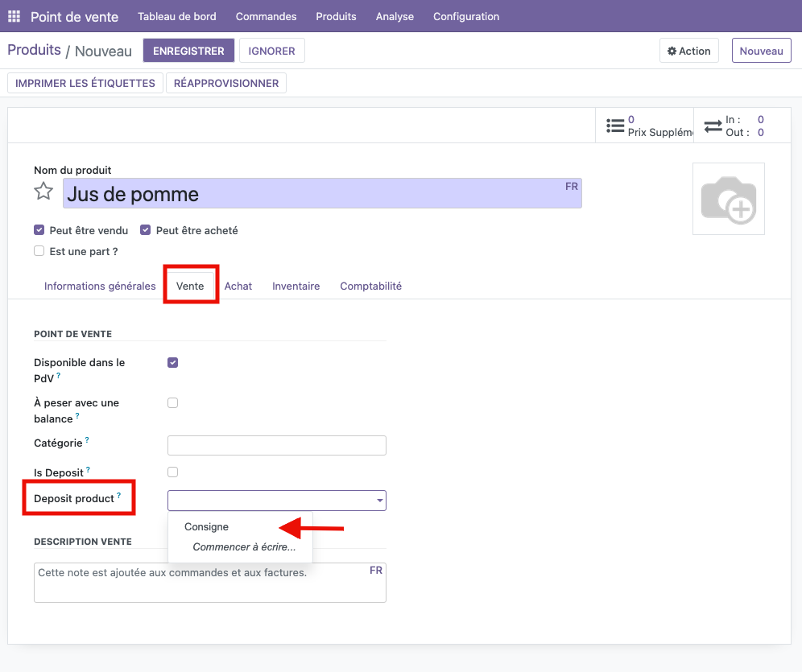Screen dimensions: 802x672
Task: Click Imprimer les étiquettes button
Action: (x=85, y=83)
